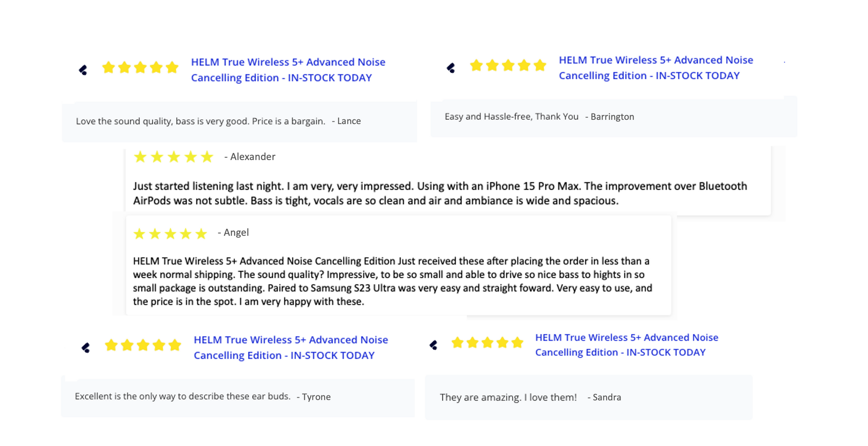This screenshot has height=446, width=868.
Task: Click the five-star rating above Lance's review
Action: pyautogui.click(x=140, y=68)
